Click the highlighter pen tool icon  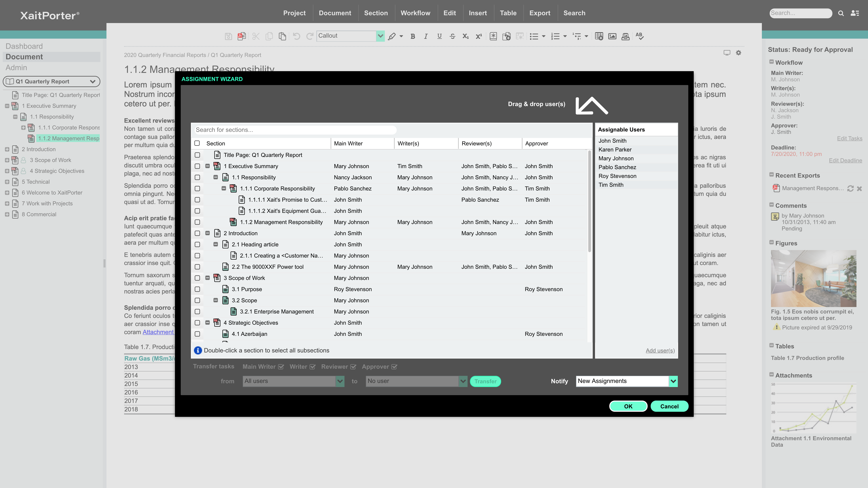pos(392,36)
